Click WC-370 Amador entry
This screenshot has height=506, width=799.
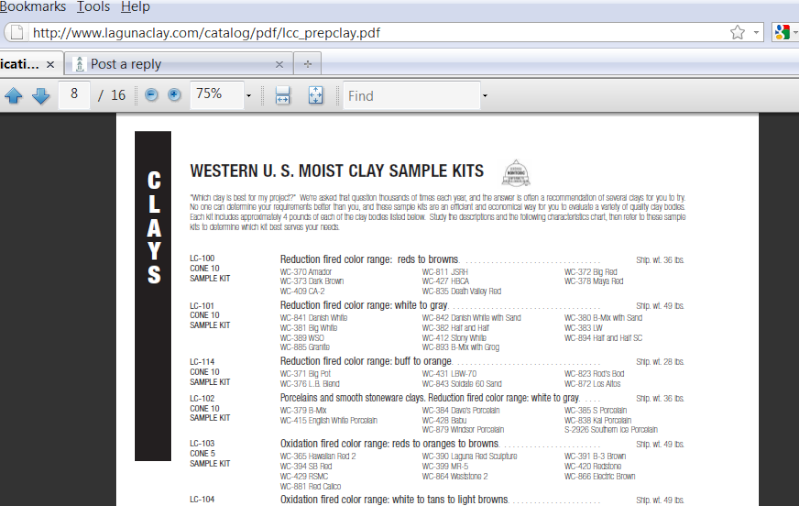point(306,272)
